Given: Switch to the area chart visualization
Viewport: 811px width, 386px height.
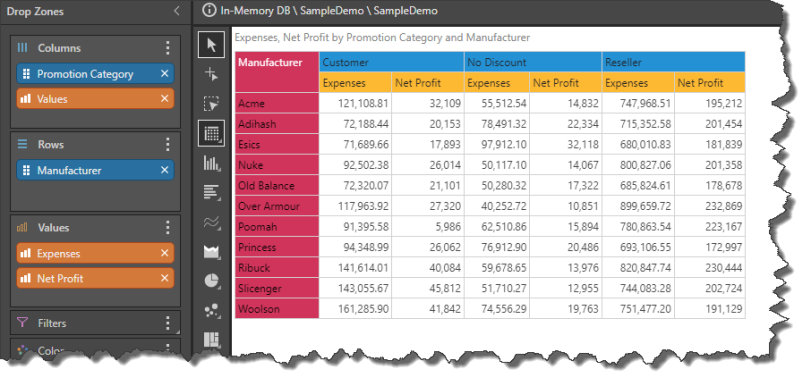Looking at the screenshot, I should pyautogui.click(x=211, y=252).
